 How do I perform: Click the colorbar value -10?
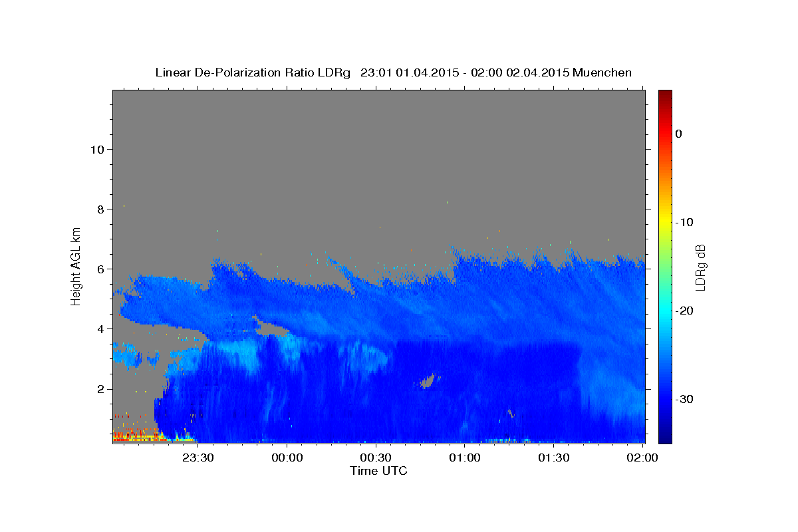[684, 222]
